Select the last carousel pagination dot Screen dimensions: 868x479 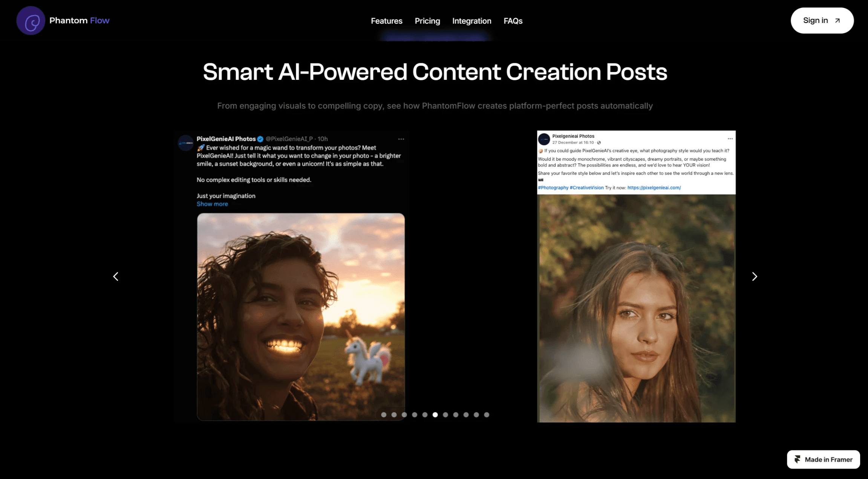[487, 415]
